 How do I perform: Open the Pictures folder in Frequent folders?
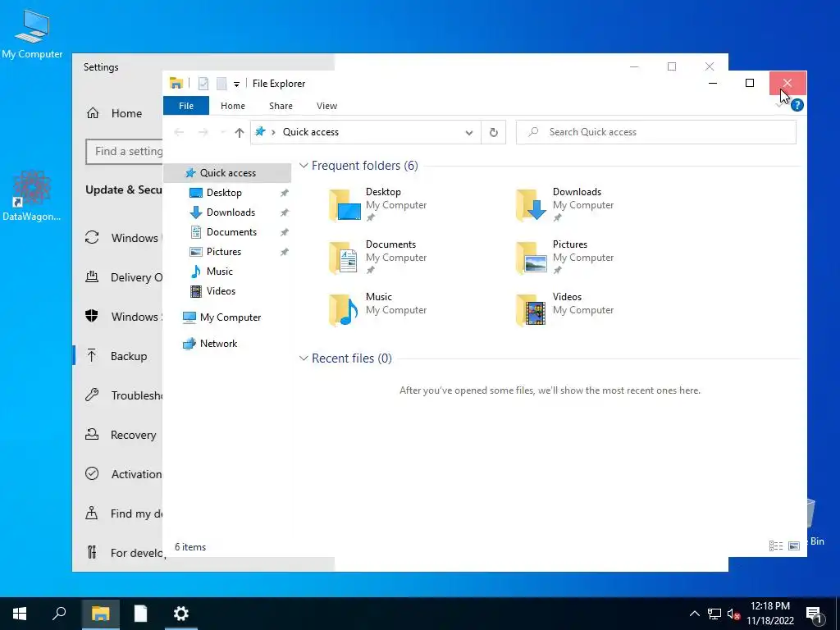564,257
